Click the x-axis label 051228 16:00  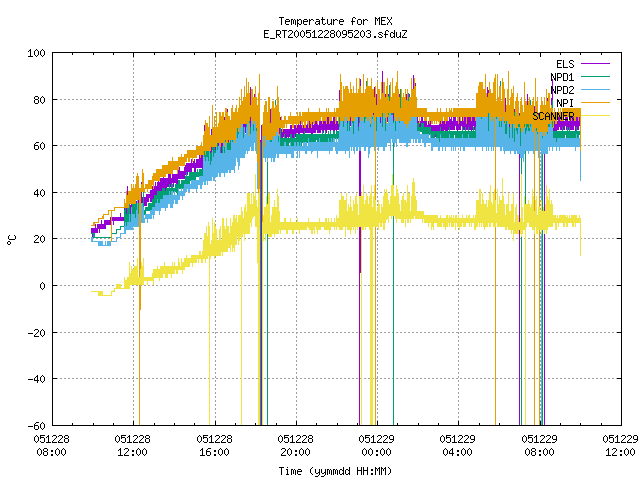click(x=214, y=446)
